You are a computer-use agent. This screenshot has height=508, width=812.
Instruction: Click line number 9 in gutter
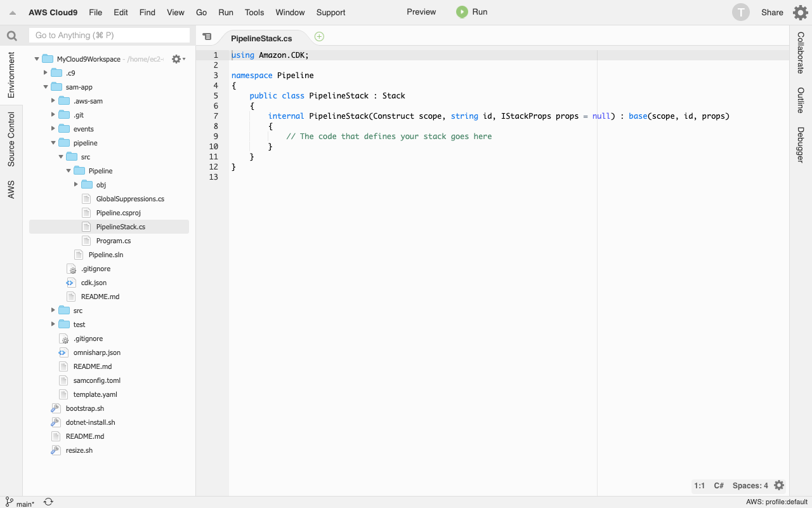tap(216, 136)
